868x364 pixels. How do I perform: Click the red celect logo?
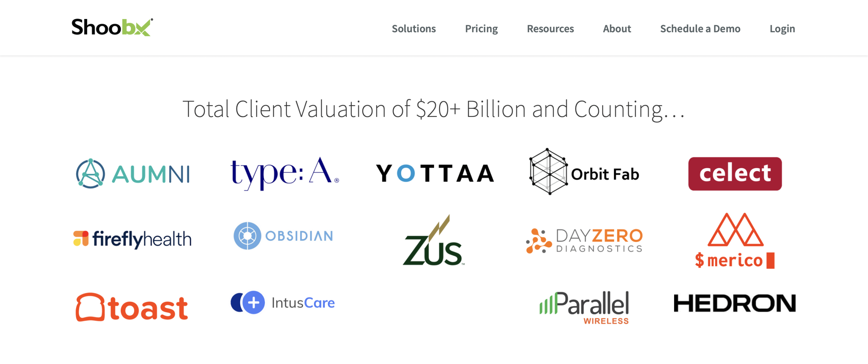735,174
